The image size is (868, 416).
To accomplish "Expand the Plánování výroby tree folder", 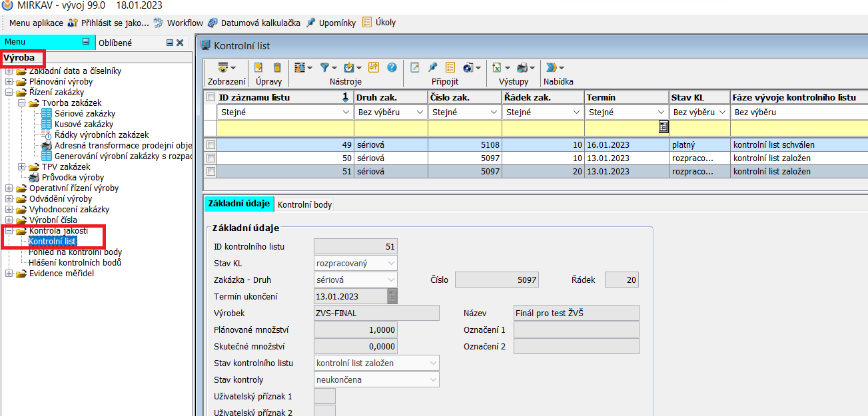I will coord(9,82).
